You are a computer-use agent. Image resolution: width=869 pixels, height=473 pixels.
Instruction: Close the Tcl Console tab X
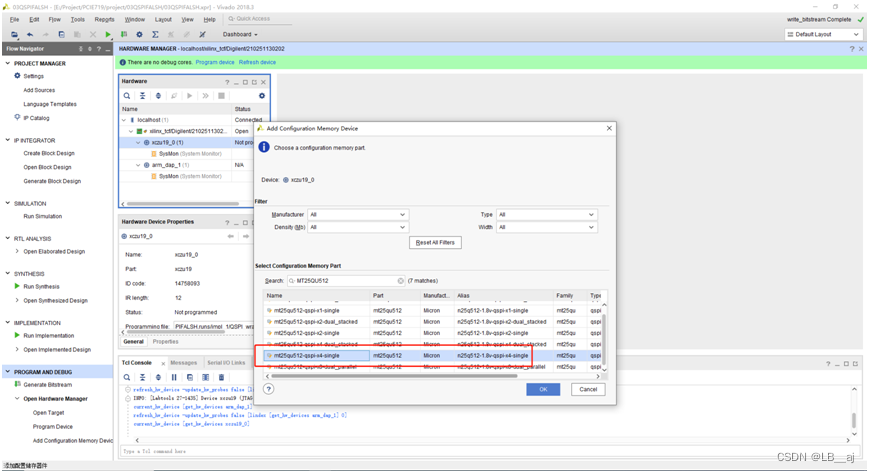[163, 364]
